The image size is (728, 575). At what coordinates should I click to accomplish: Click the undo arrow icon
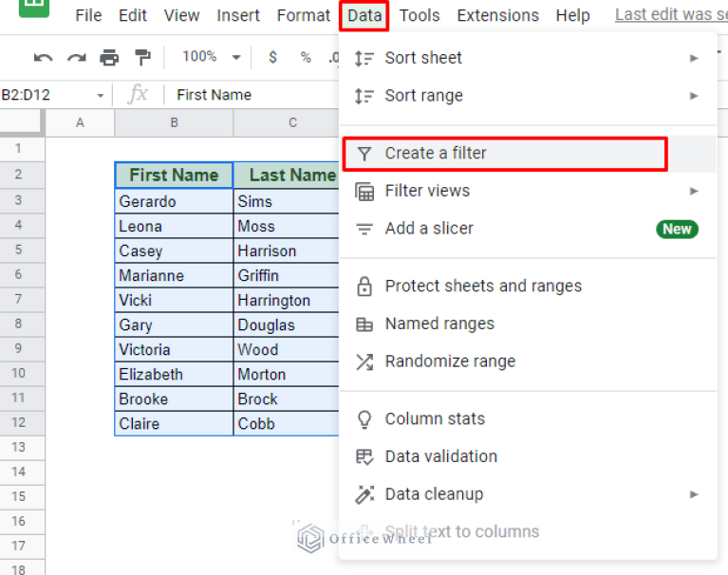(x=43, y=58)
